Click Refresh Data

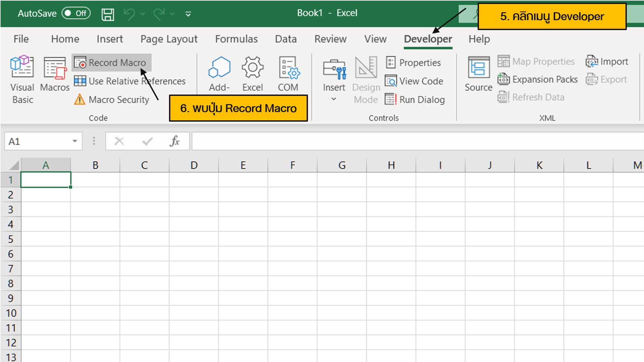pyautogui.click(x=531, y=97)
